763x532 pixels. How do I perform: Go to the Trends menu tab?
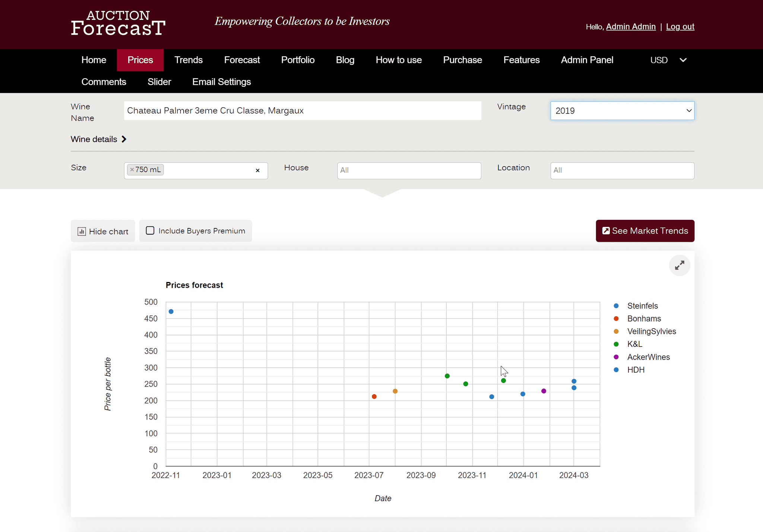pos(188,60)
